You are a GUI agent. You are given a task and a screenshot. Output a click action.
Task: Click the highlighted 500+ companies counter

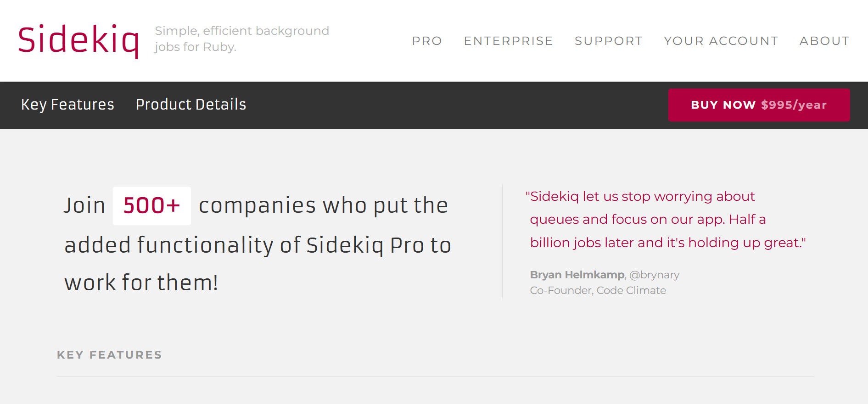pos(151,206)
